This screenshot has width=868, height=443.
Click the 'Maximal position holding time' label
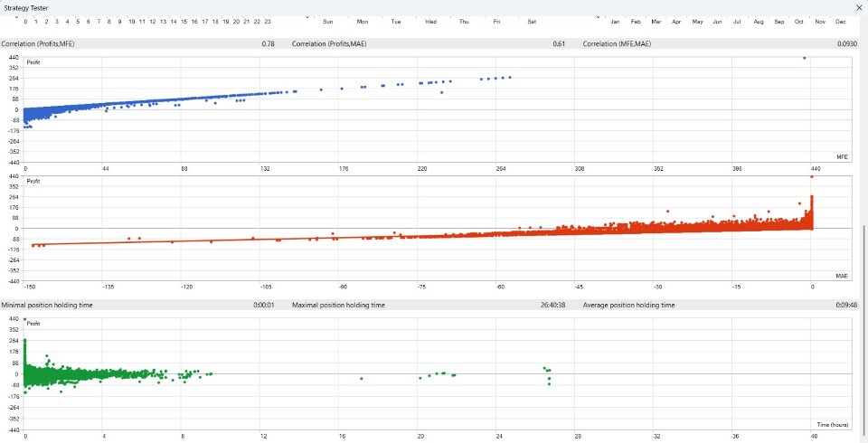click(x=338, y=305)
